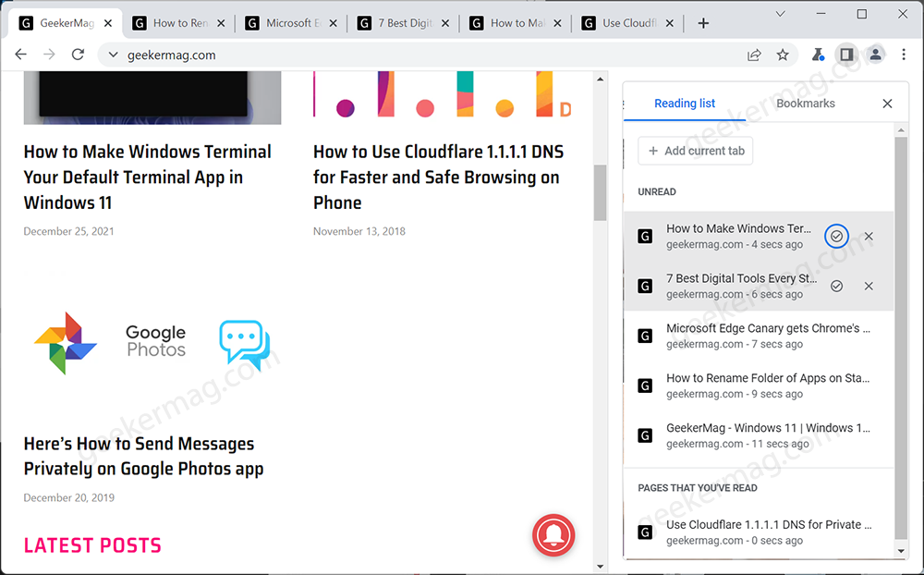Close the 7 Best Digit tab
Image resolution: width=924 pixels, height=575 pixels.
coord(445,23)
